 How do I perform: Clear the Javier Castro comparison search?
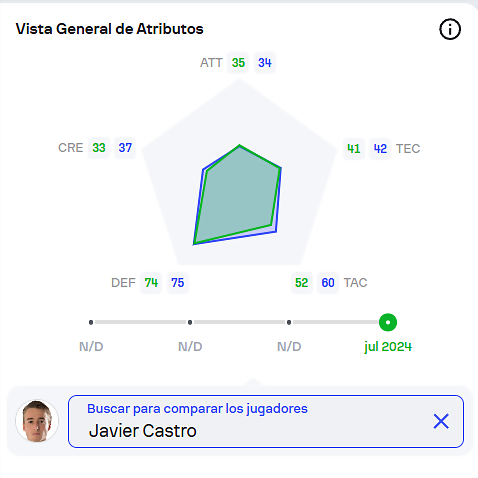pos(441,421)
